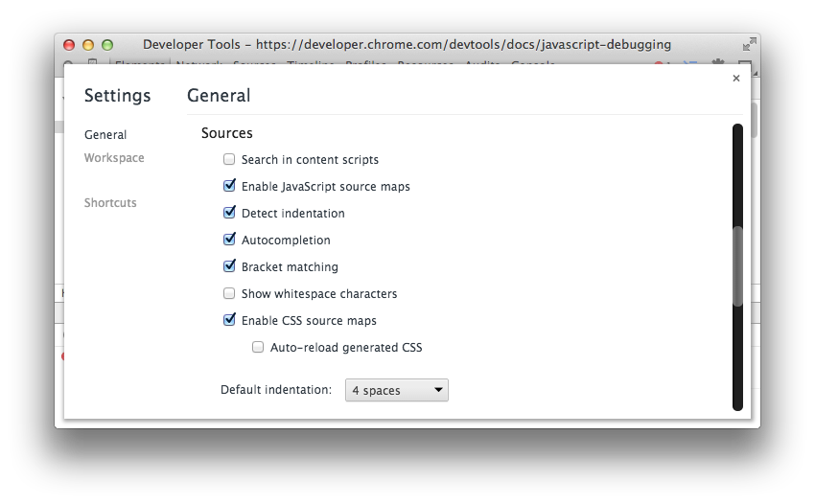
Task: Click the settings panel scrollbar thumb
Action: click(737, 266)
